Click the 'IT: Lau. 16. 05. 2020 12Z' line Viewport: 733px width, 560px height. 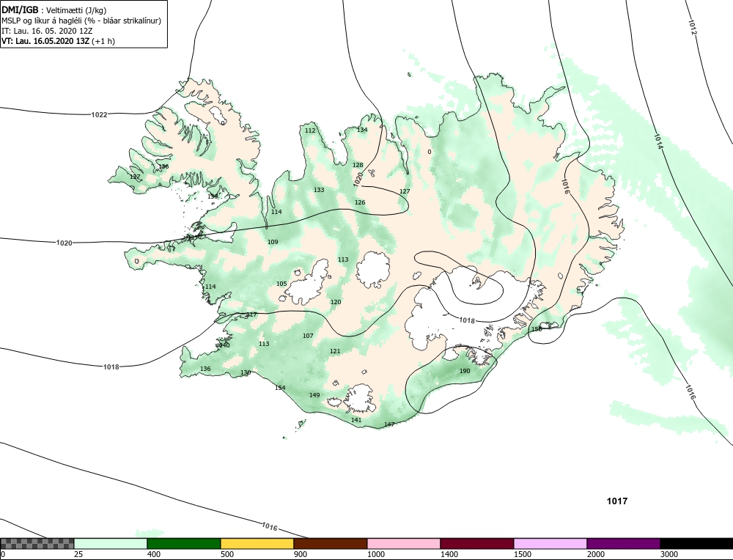(47, 31)
